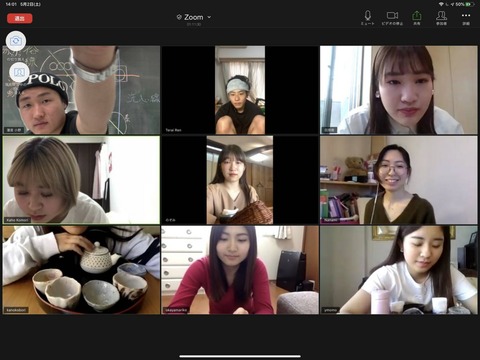Image resolution: width=480 pixels, height=360 pixels.
Task: Tap the ymomo name label
Action: [x=331, y=310]
